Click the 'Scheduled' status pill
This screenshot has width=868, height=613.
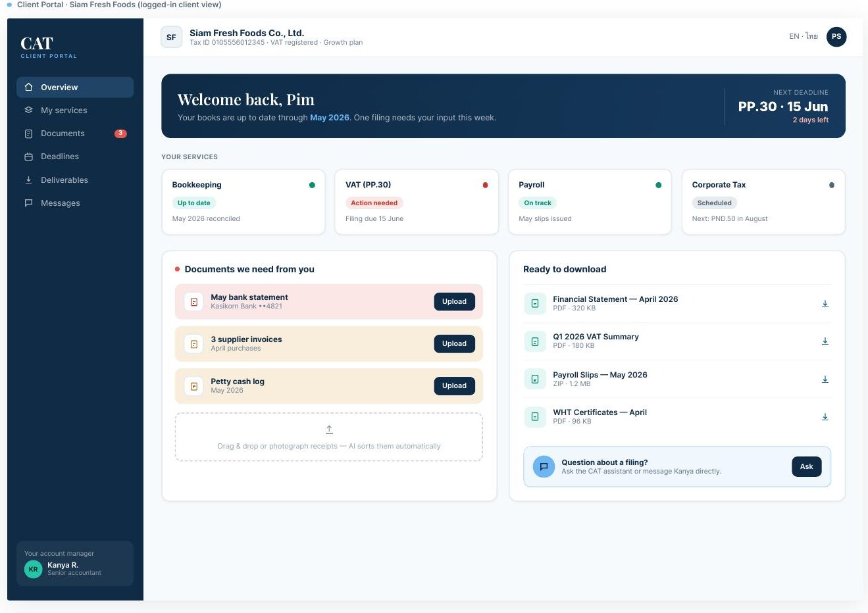714,203
